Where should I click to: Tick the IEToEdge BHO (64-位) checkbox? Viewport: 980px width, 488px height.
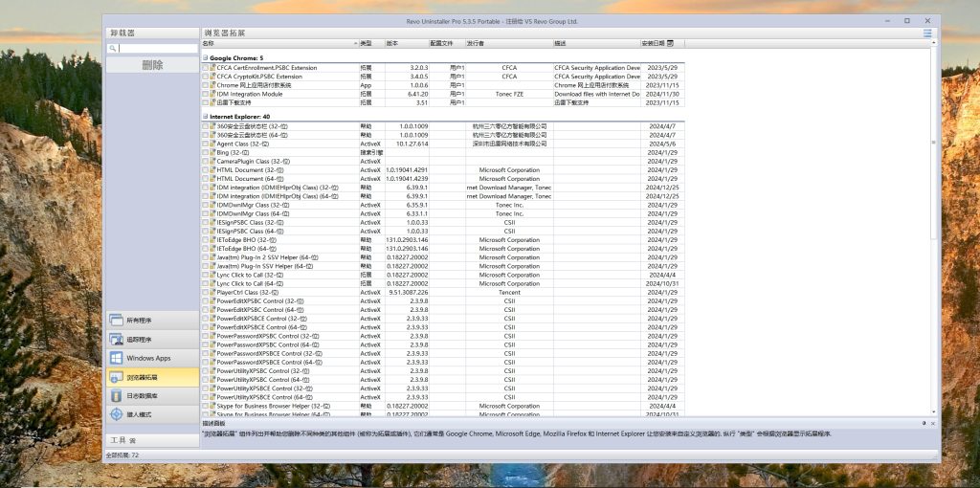pyautogui.click(x=205, y=249)
